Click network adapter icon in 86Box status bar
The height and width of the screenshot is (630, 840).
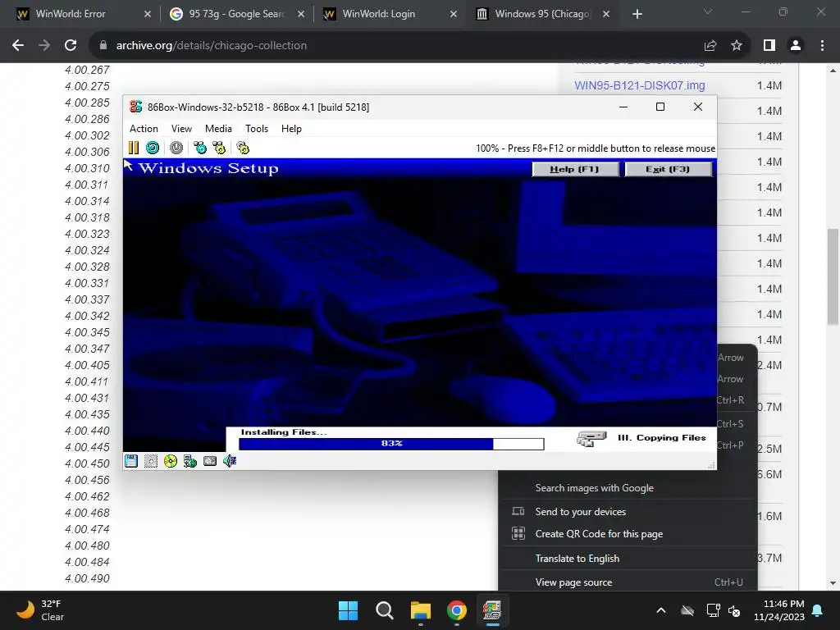190,461
